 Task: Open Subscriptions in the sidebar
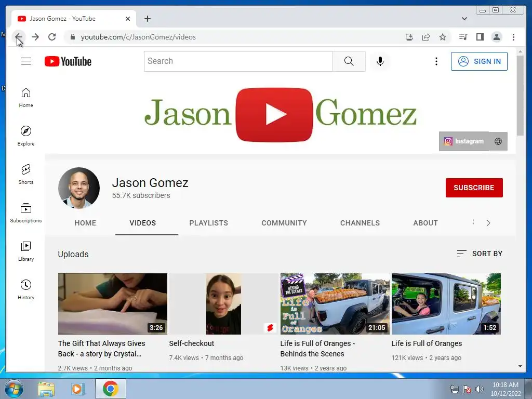[x=26, y=213]
